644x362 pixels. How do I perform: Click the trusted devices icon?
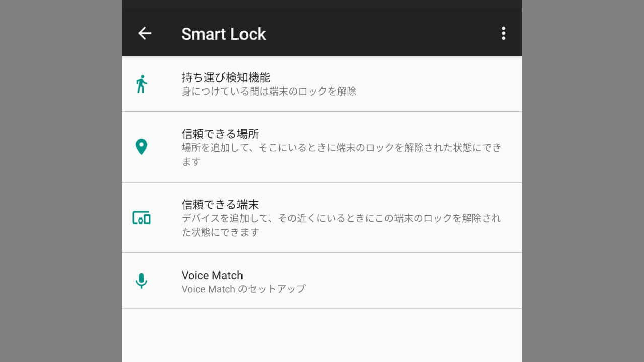point(142,218)
